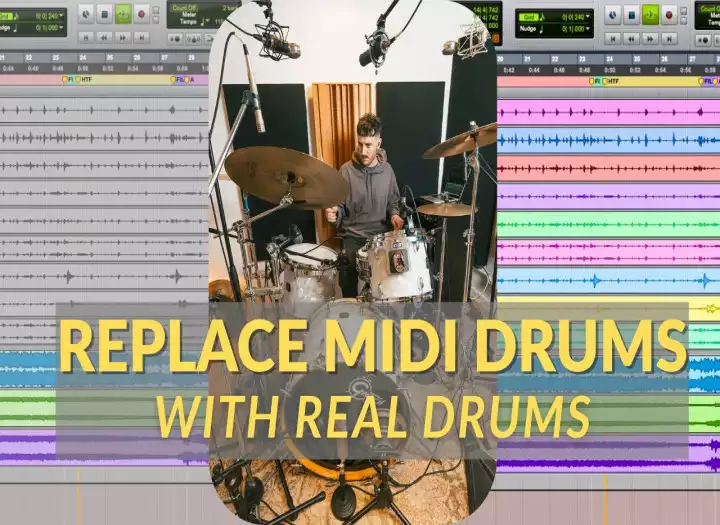Click red Record button in left transport
Screen dimensions: 720x525
[x=141, y=14]
